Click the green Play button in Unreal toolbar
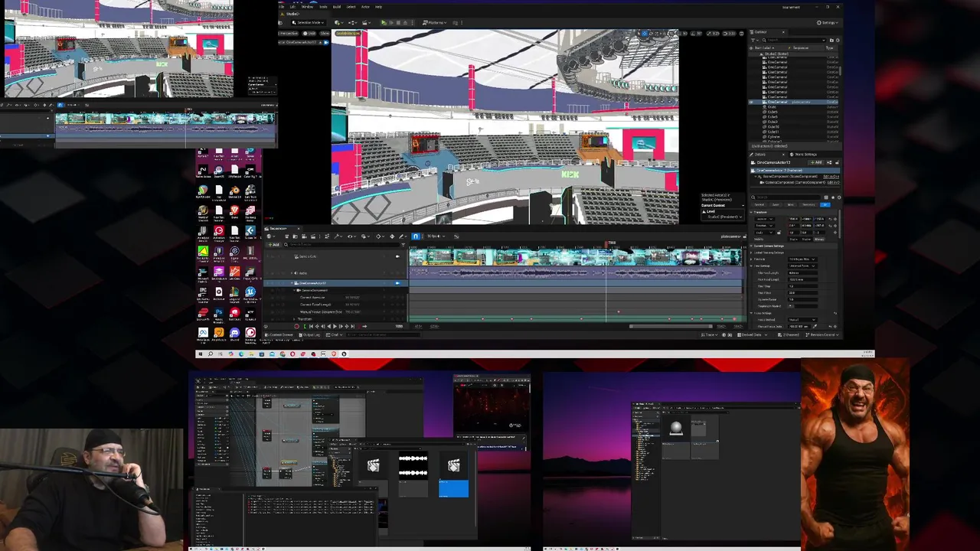This screenshot has width=980, height=551. (384, 22)
